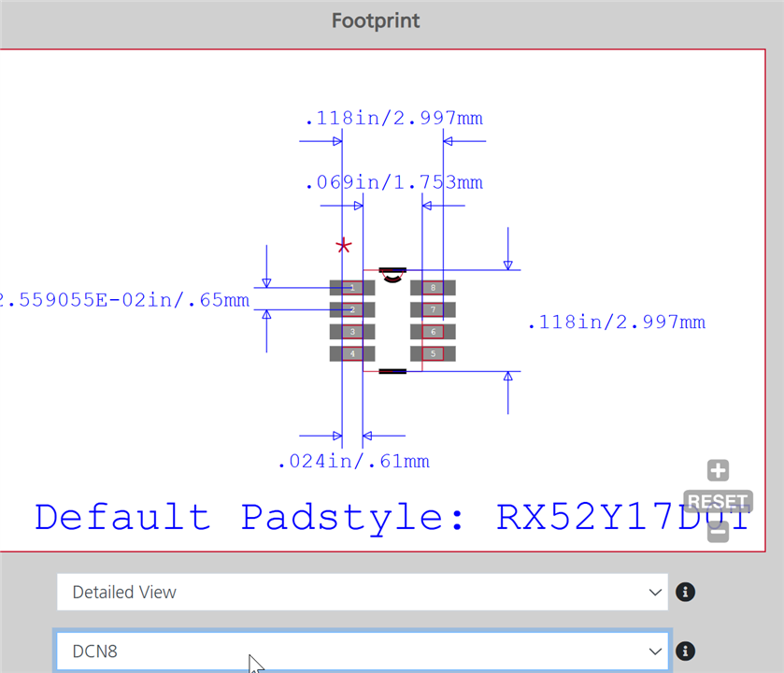This screenshot has width=784, height=673.
Task: Select pad 5 on the footprint
Action: pyautogui.click(x=433, y=353)
